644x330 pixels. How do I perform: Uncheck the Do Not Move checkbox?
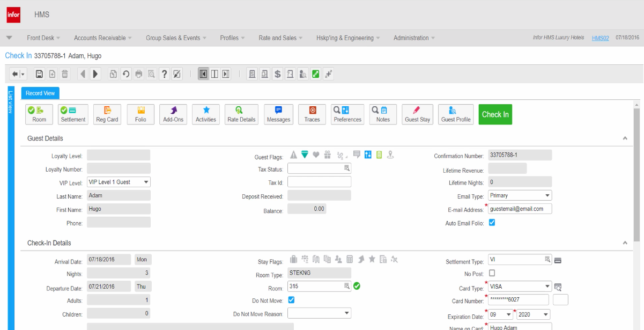(291, 300)
